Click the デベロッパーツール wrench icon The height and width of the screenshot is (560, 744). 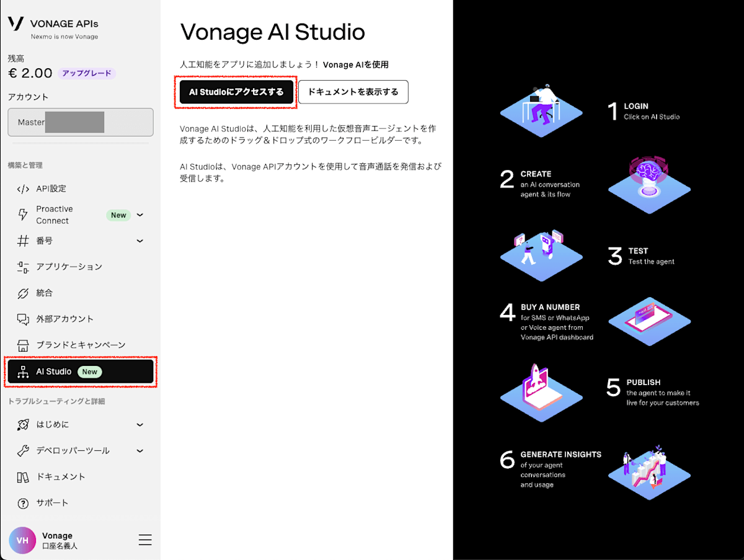pos(23,451)
